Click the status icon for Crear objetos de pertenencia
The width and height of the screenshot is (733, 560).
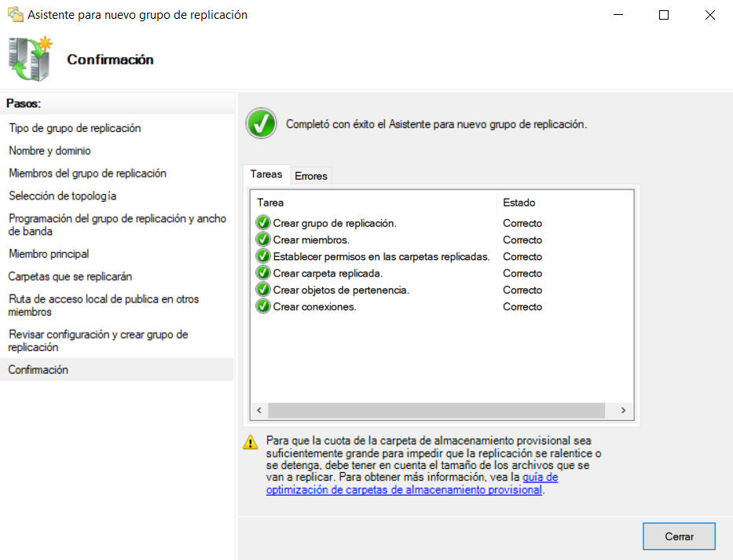(x=263, y=290)
